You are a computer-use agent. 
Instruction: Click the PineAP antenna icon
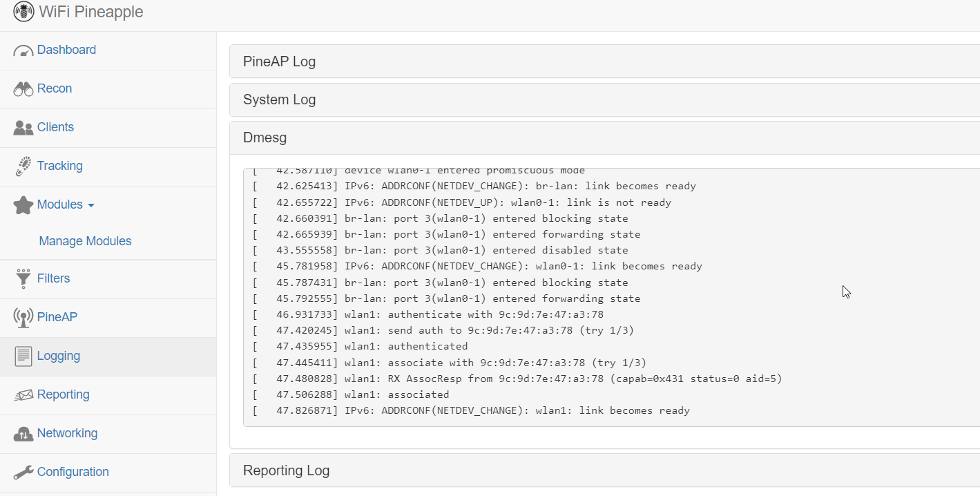(x=23, y=318)
